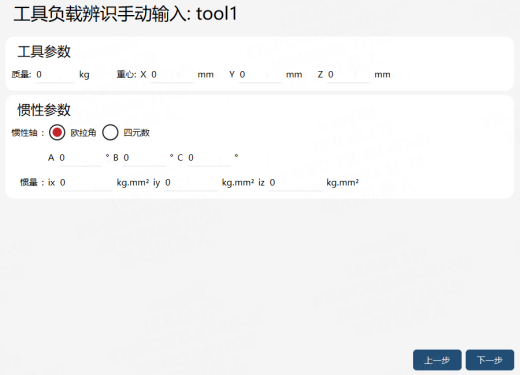Go back with the 上一步 button
The height and width of the screenshot is (375, 520).
click(x=437, y=360)
